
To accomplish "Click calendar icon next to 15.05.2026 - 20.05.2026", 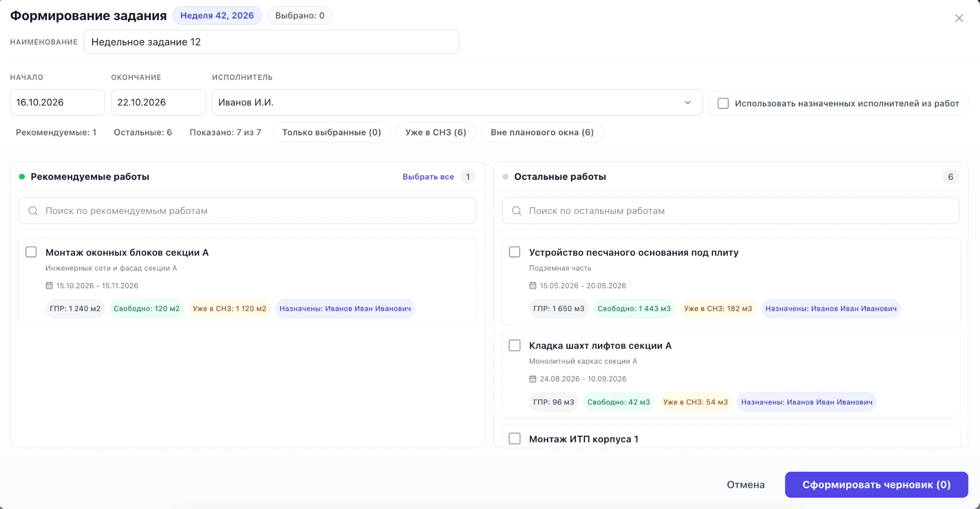I will click(533, 285).
